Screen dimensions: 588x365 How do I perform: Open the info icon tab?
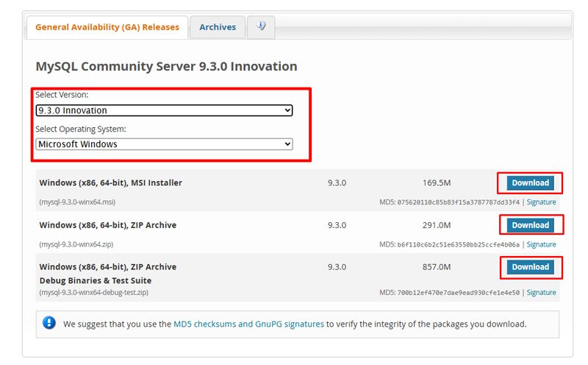click(261, 27)
